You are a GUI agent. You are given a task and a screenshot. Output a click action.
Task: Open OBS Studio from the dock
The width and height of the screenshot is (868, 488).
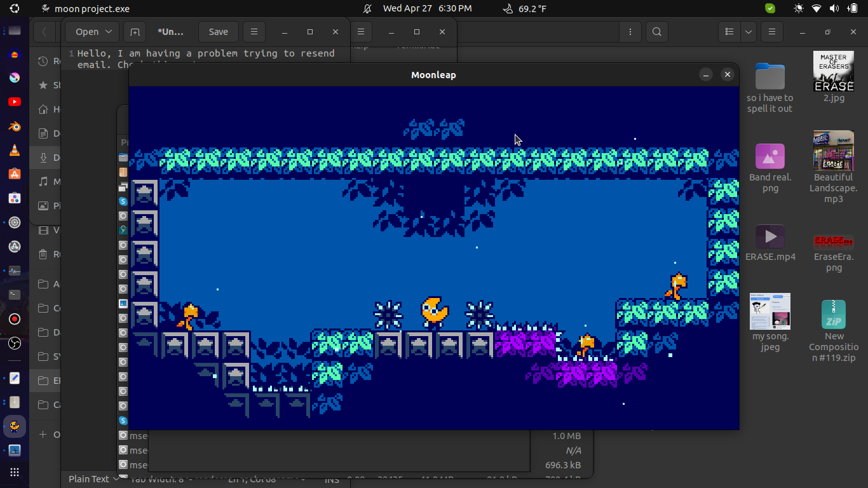pos(15,344)
